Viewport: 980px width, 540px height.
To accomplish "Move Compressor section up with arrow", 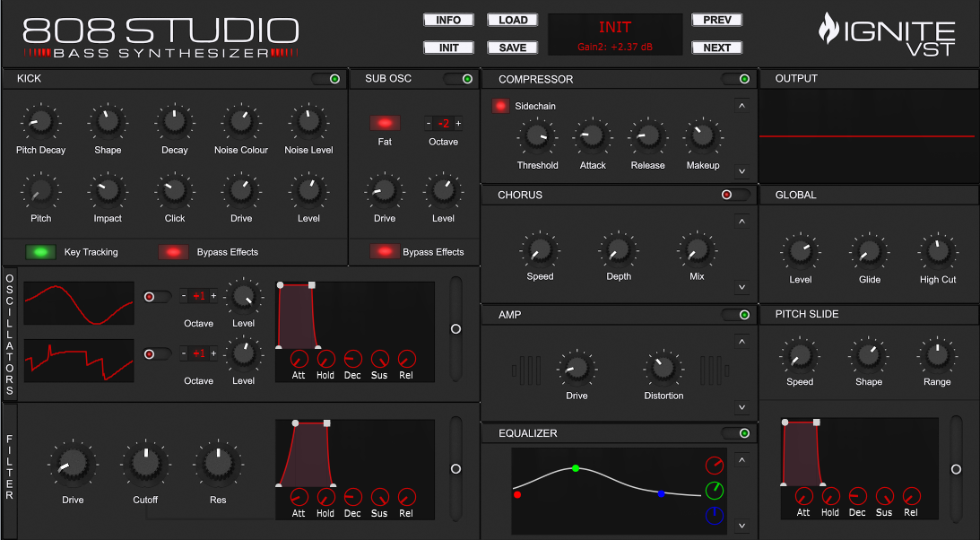I will 742,106.
